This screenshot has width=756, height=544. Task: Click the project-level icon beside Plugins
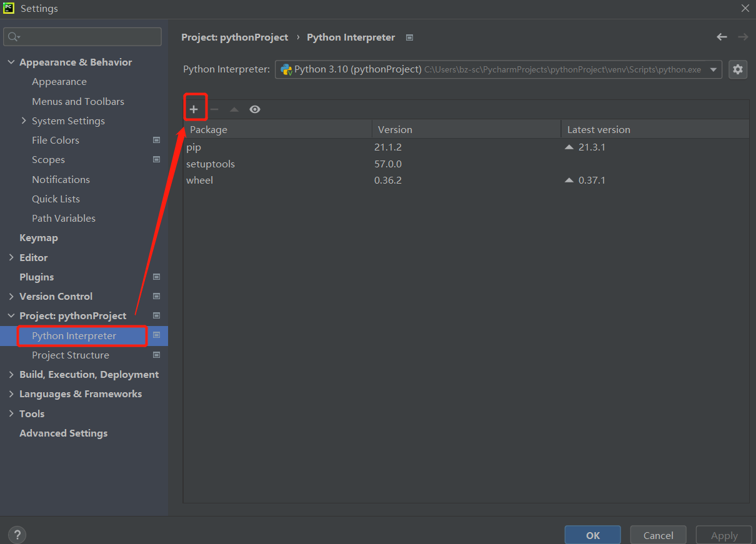(x=157, y=277)
